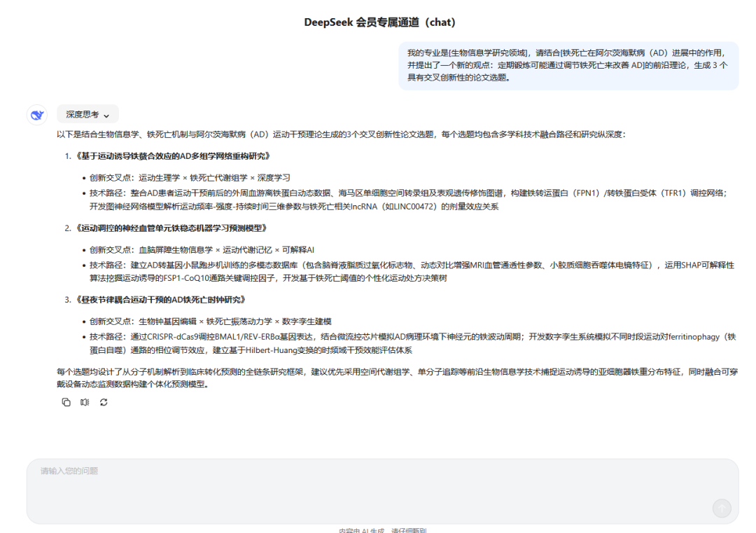Click the technical path text mentioning CRISPR-dCas9
The image size is (756, 533).
413,343
